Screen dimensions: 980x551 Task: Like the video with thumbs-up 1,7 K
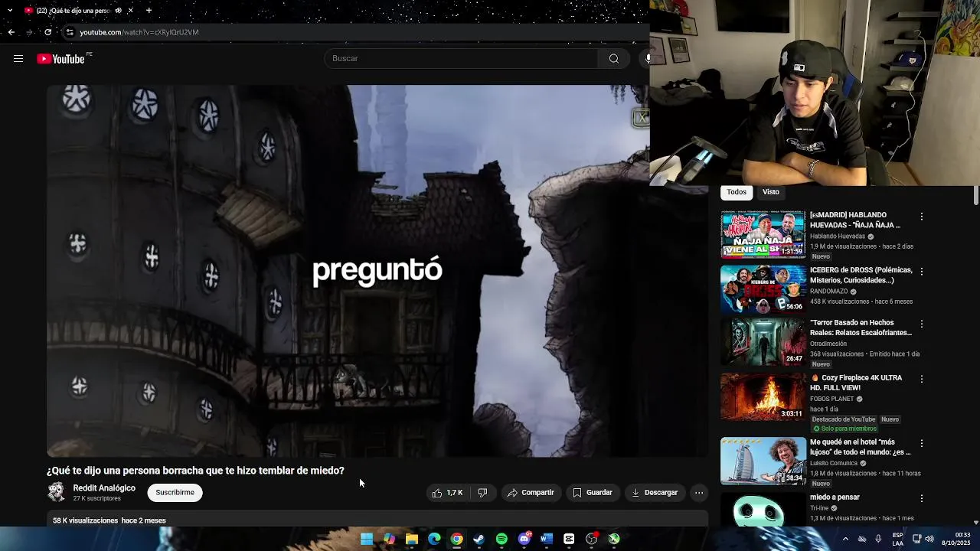click(447, 493)
